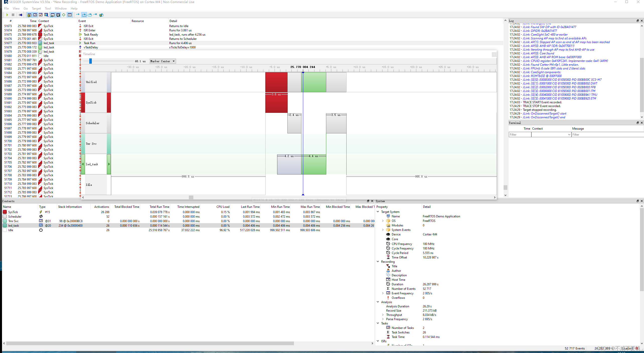Open the Window menu

tap(61, 8)
